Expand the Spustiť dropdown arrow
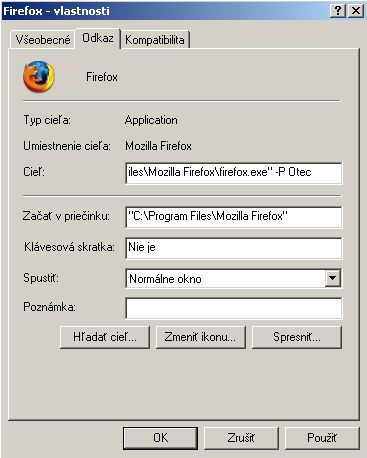Screen dimensions: 367x458 [333, 278]
